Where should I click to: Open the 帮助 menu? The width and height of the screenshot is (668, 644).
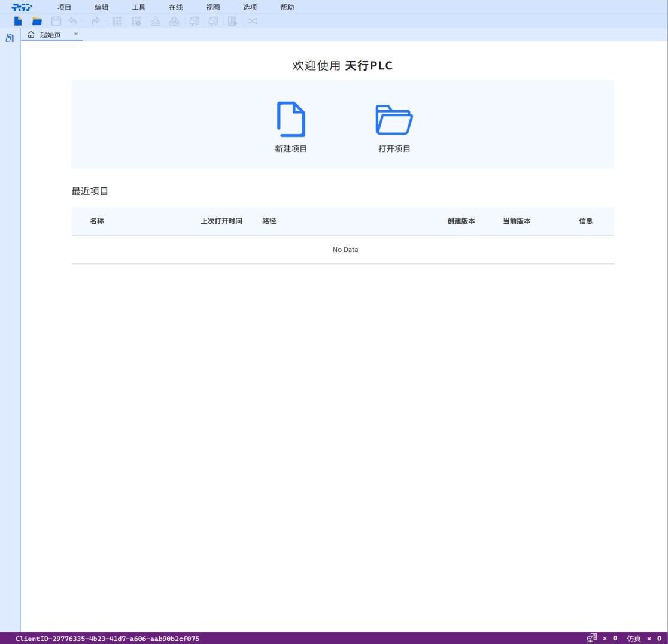coord(287,7)
